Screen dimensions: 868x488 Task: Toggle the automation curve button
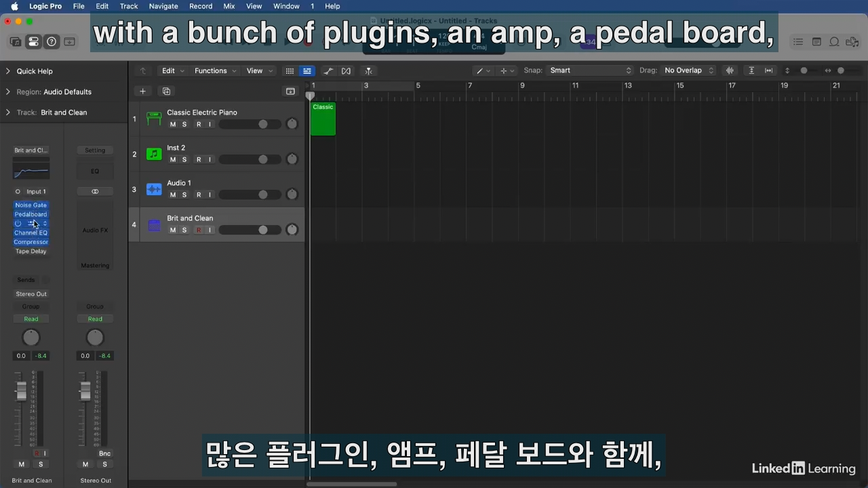coord(328,70)
